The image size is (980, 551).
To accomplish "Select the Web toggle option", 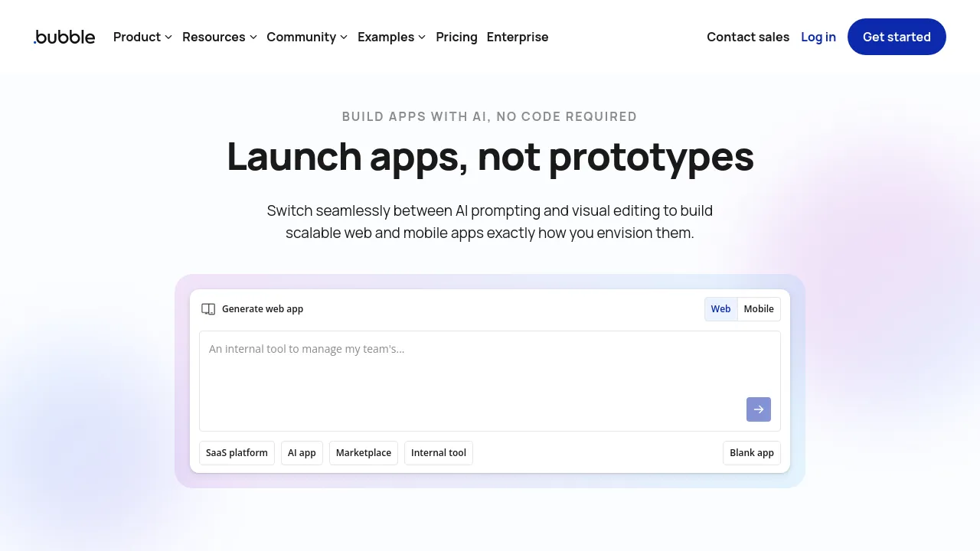I will point(720,309).
